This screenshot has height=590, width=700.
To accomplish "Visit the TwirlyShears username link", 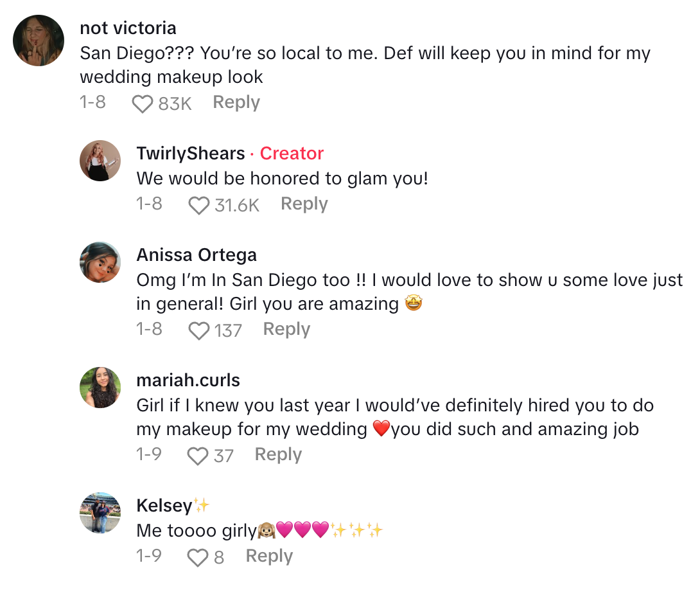I will tap(191, 154).
